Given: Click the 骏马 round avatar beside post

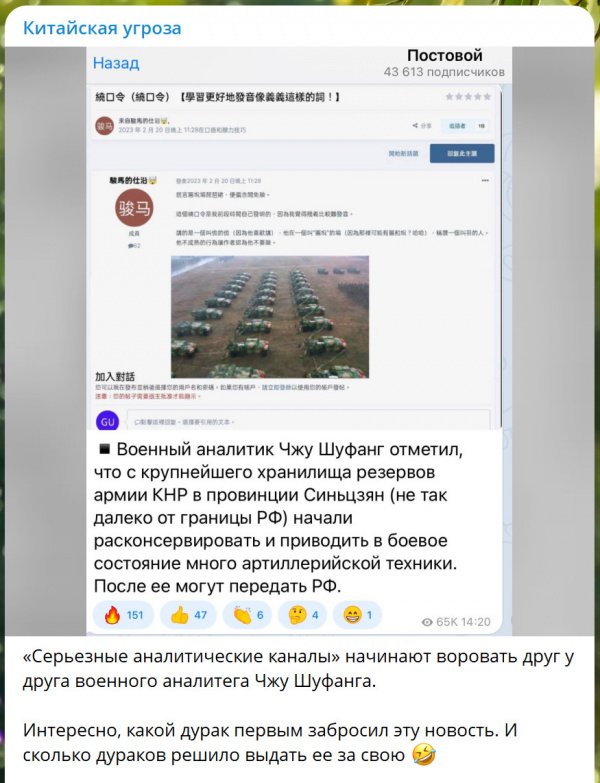Looking at the screenshot, I should click(x=134, y=208).
